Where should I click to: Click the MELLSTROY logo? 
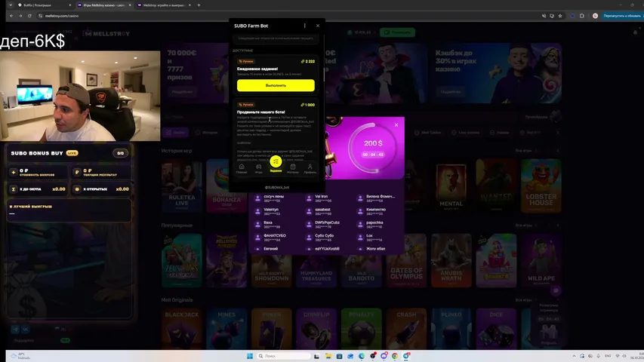pyautogui.click(x=106, y=34)
